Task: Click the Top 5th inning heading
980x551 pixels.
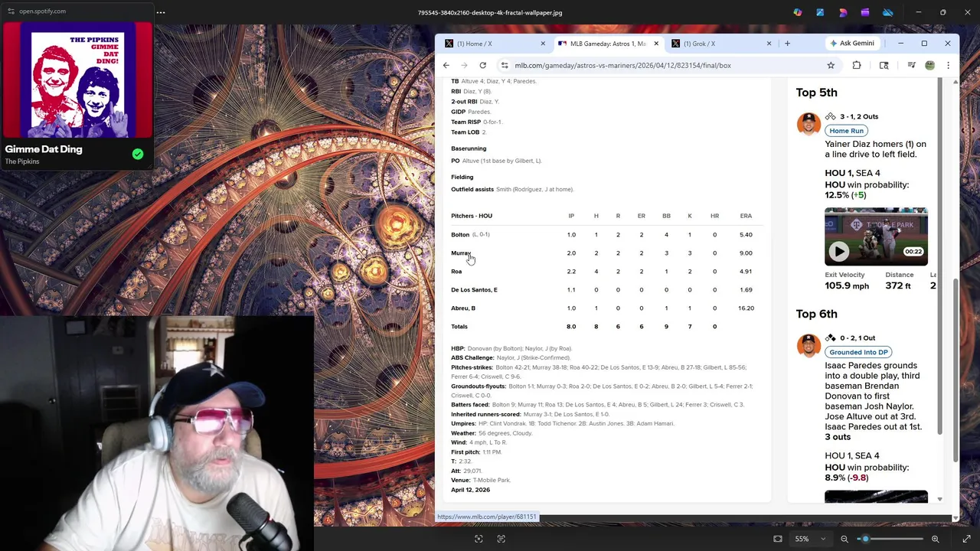Action: (x=816, y=93)
